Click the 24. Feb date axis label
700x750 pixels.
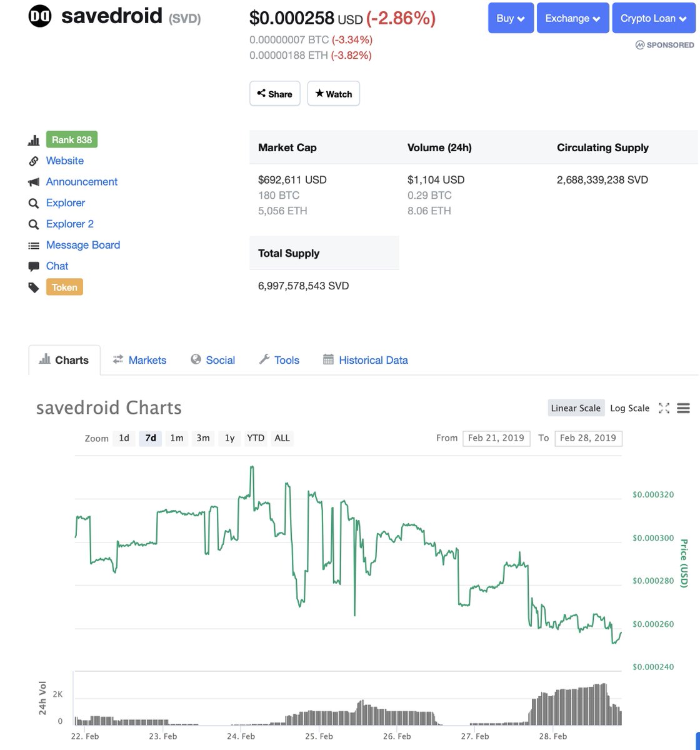point(241,736)
